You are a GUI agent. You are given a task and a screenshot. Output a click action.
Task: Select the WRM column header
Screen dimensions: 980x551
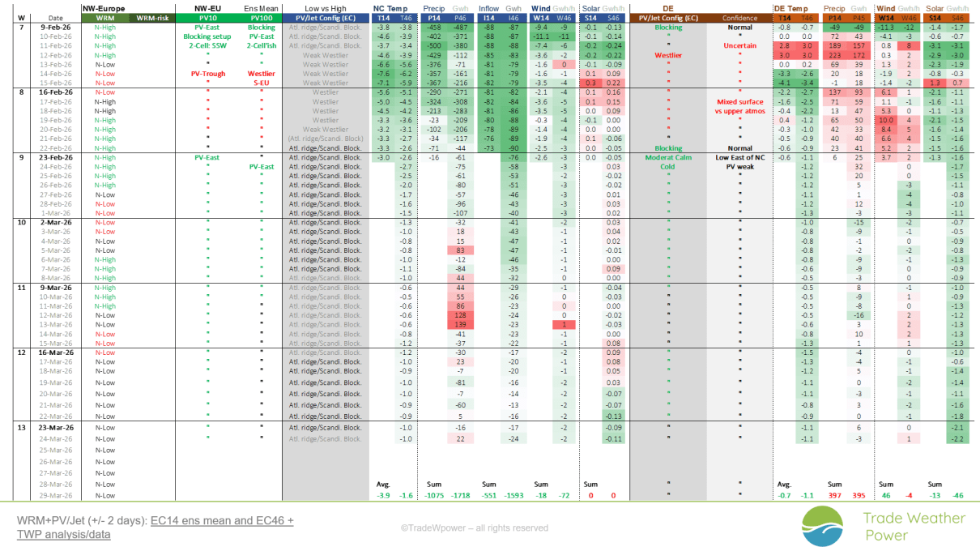pos(105,17)
